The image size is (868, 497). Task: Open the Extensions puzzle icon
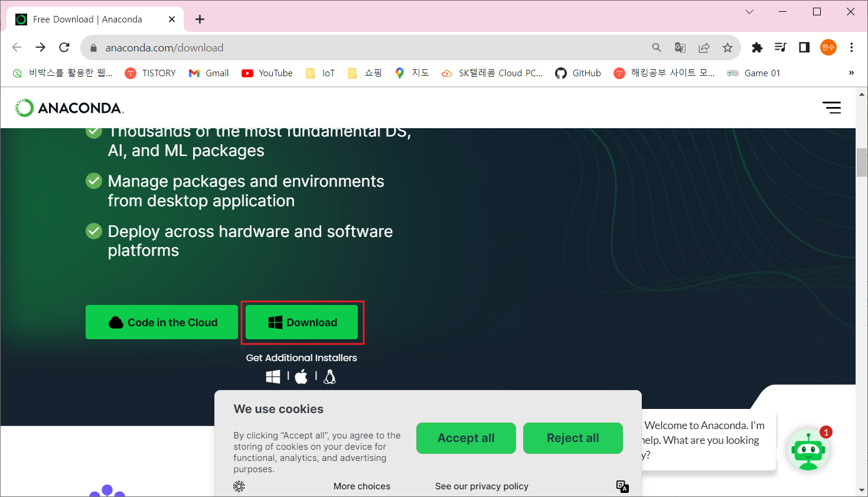click(757, 47)
